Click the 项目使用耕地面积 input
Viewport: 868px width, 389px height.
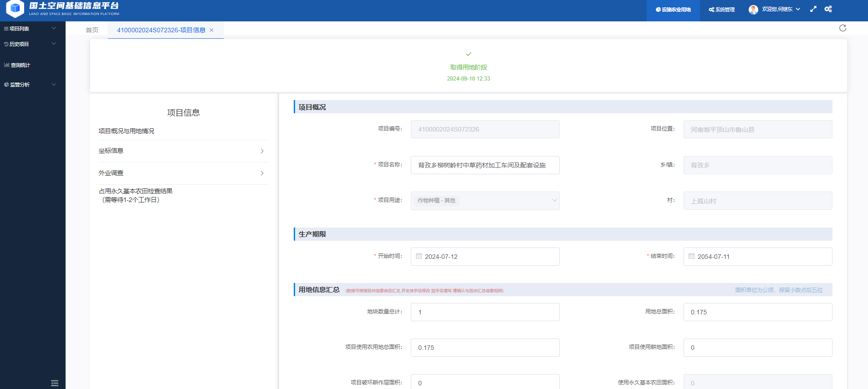click(758, 348)
